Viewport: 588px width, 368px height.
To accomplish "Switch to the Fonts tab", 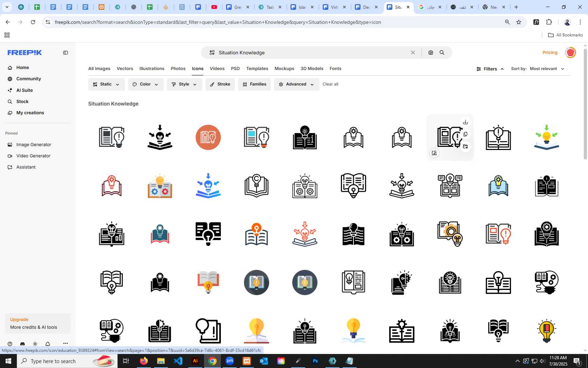I will [335, 69].
